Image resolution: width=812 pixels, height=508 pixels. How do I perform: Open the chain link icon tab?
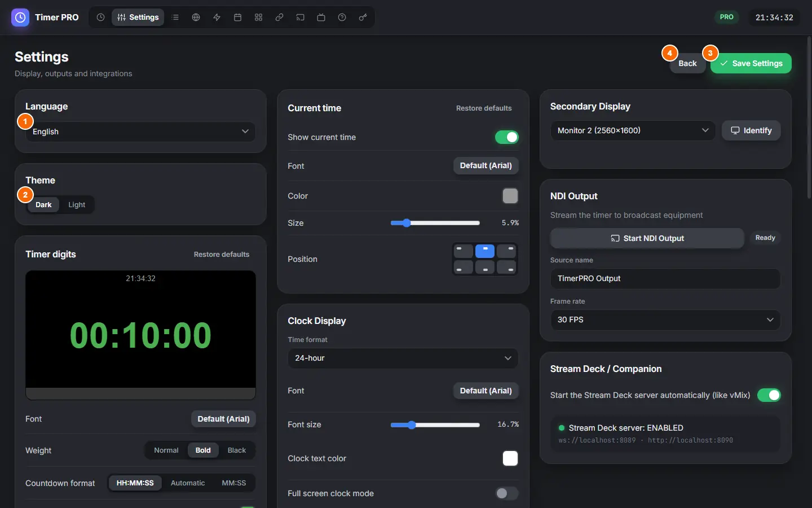pos(280,17)
